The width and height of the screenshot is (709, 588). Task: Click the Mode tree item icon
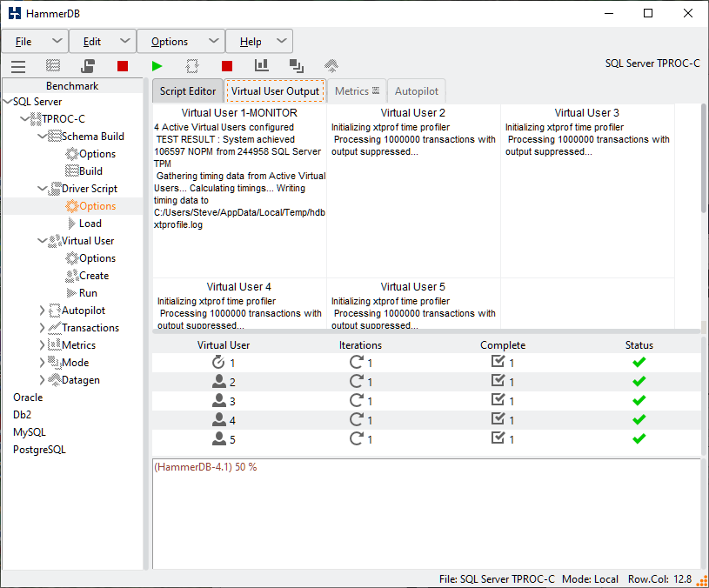click(x=54, y=363)
